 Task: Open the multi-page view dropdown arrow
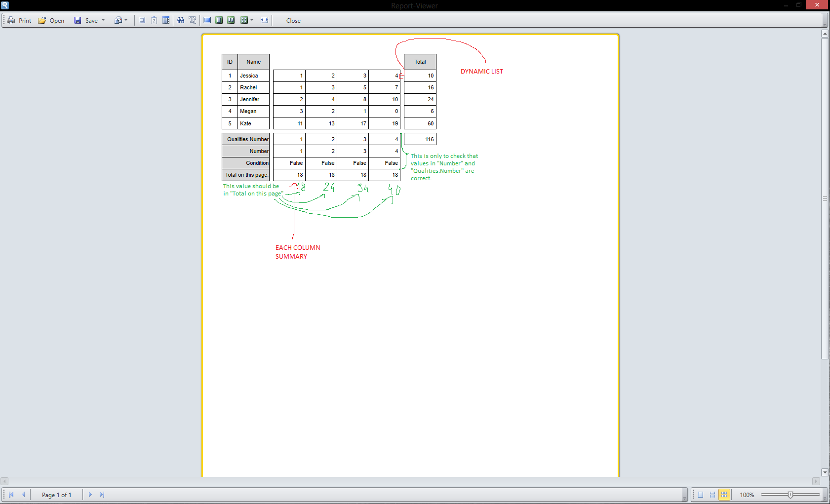252,20
